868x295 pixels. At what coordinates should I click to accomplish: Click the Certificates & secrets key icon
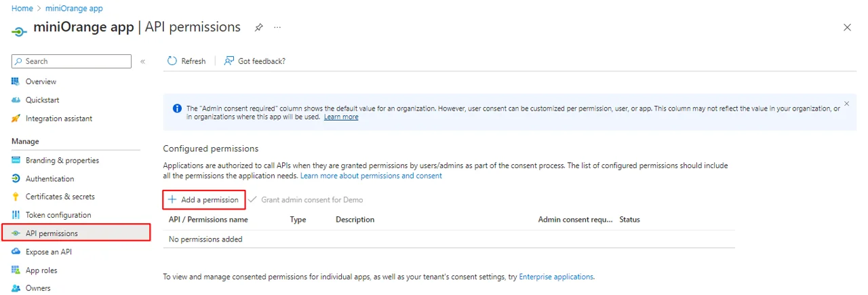click(x=16, y=197)
